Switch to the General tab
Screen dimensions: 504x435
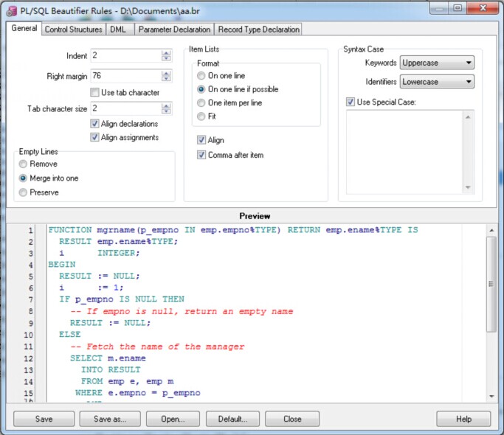[x=24, y=28]
